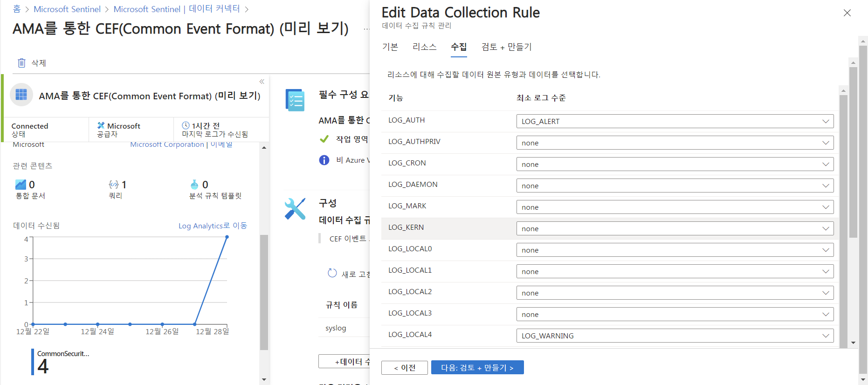Click the 기능 column header

[395, 98]
